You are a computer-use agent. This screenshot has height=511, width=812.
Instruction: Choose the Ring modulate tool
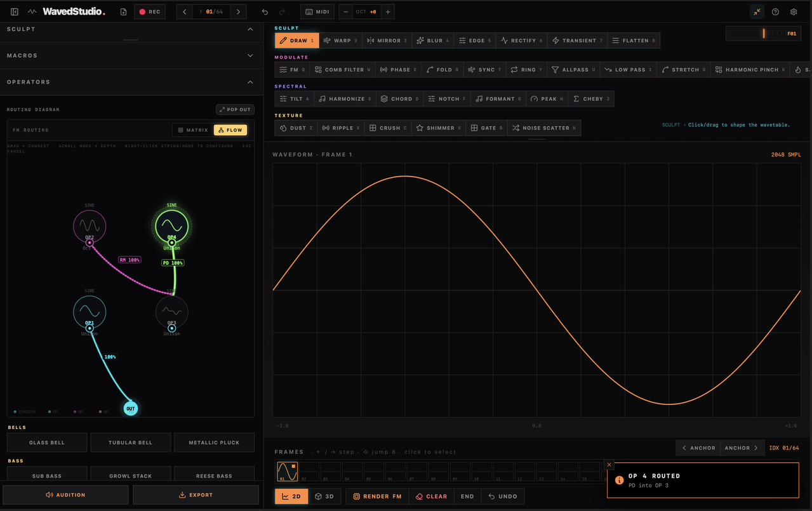pyautogui.click(x=526, y=70)
